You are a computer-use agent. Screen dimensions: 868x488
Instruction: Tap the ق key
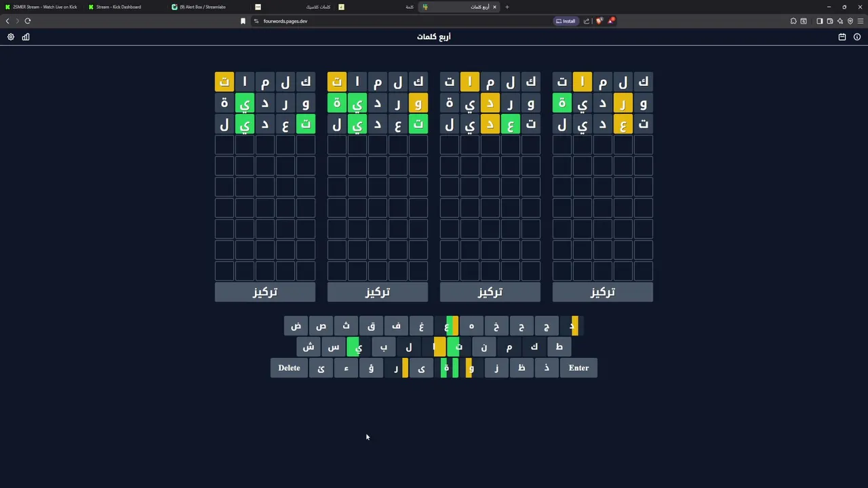(x=371, y=326)
